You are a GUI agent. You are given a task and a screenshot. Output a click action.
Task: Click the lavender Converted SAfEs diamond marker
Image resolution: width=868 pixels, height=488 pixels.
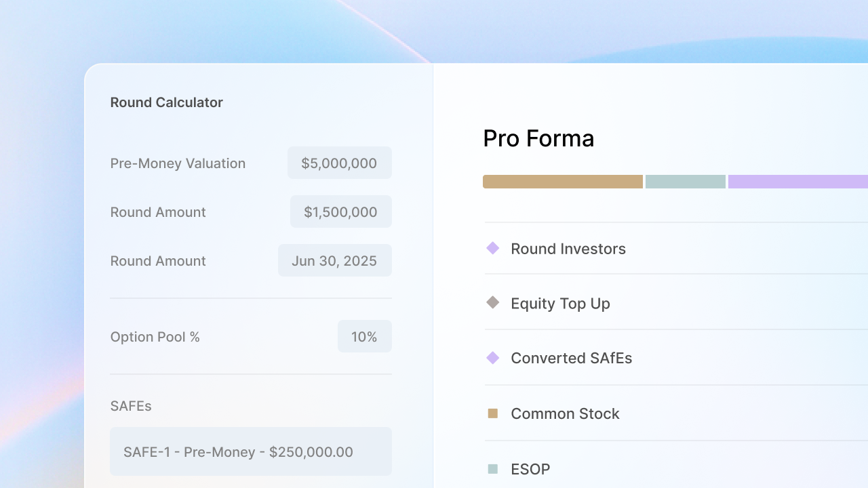[x=492, y=358]
